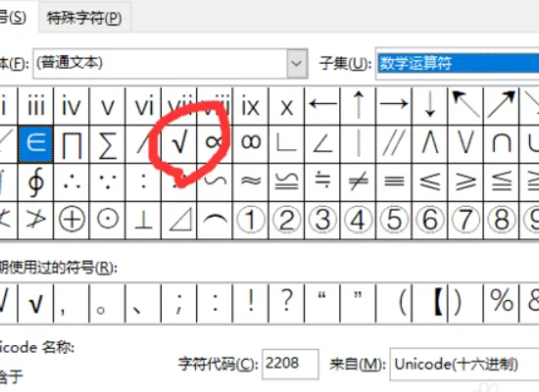Select the summation sign ∑
The image size is (539, 392).
pos(107,144)
